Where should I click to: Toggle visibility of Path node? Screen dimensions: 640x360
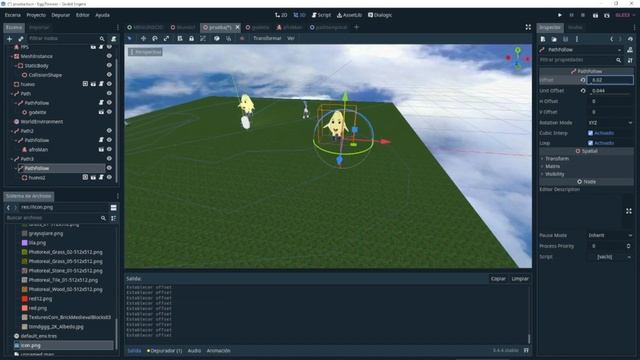pos(109,93)
